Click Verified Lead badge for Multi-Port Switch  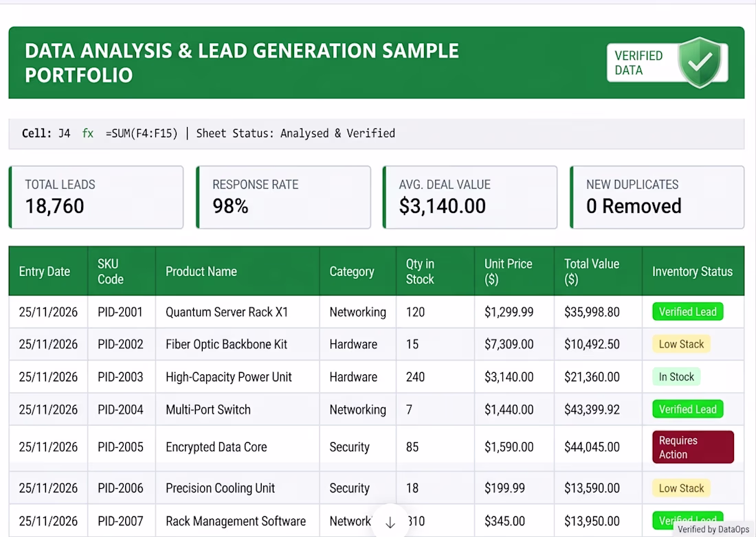pos(687,409)
